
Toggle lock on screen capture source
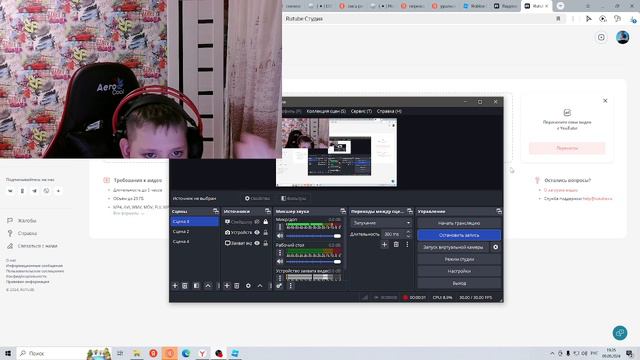[266, 243]
